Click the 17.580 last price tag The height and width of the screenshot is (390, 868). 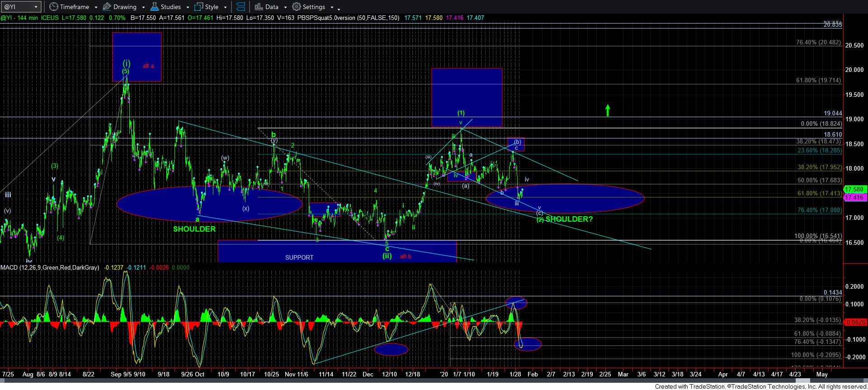(854, 189)
